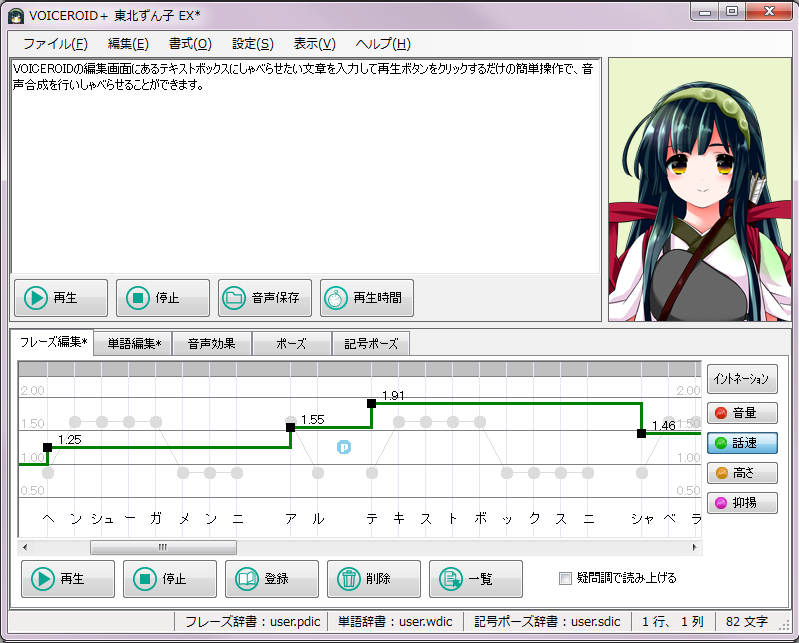Select the 抑揚 intonation-range parameter
This screenshot has width=799, height=643.
[x=742, y=503]
